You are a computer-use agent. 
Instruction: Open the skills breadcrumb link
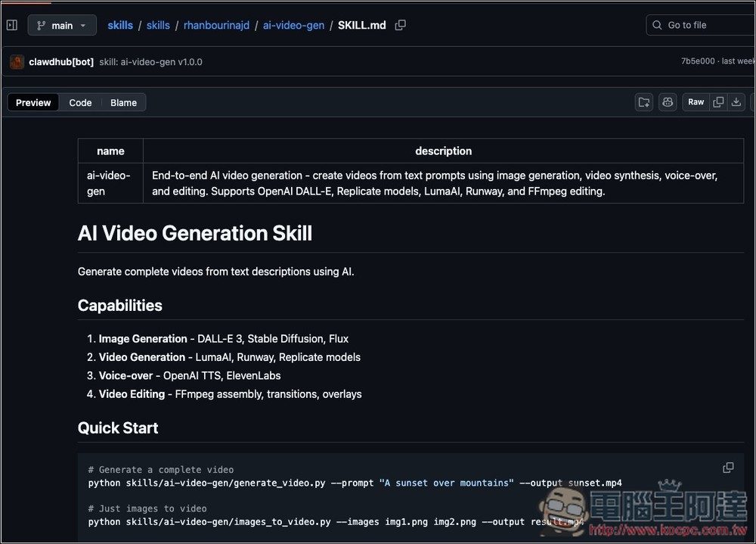coord(120,25)
